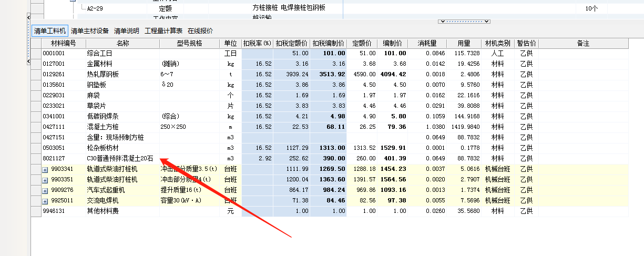Image resolution: width=644 pixels, height=256 pixels.
Task: Click the 2.92 tax rate cell
Action: [x=257, y=158]
